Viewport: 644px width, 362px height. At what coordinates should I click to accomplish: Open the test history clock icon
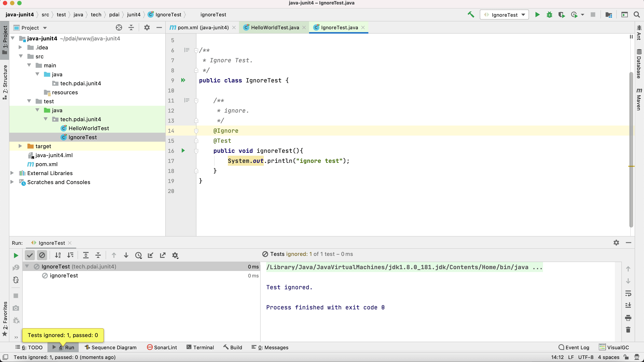138,255
